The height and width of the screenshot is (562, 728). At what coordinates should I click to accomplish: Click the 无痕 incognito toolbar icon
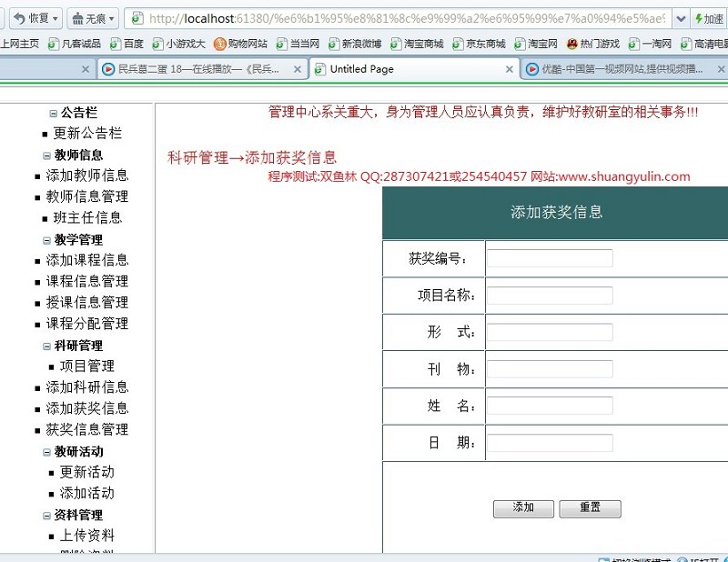point(77,18)
